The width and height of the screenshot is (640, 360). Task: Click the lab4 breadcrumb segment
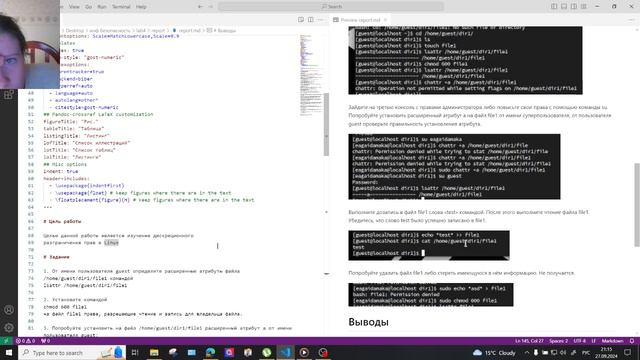coord(140,31)
